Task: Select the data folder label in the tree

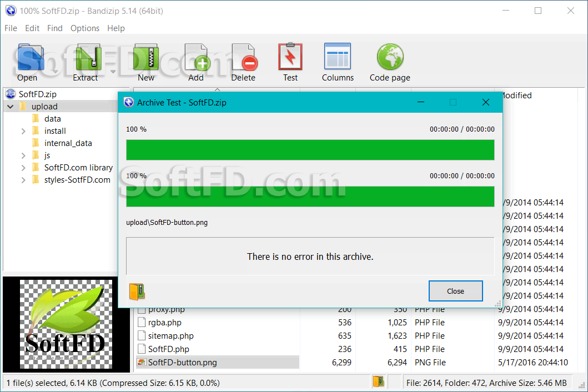Action: point(53,118)
